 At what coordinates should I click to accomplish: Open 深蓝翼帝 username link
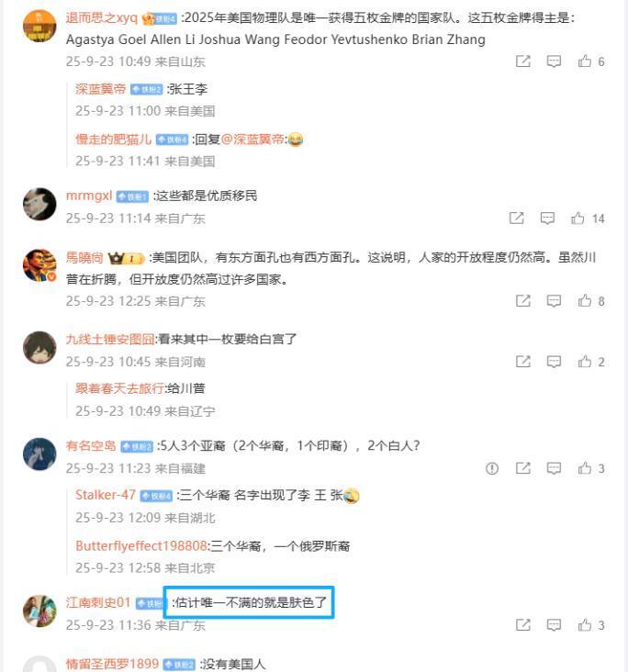(100, 89)
